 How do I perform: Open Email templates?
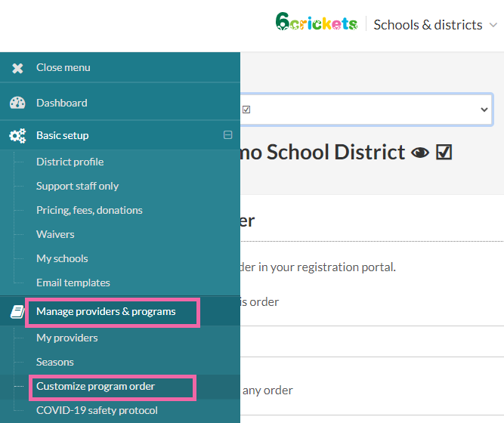73,283
